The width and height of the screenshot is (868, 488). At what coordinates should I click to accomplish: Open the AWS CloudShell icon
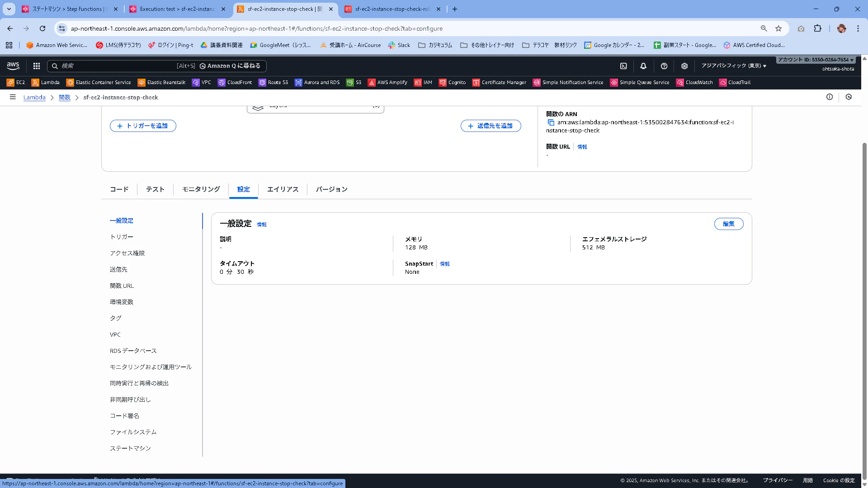[623, 66]
